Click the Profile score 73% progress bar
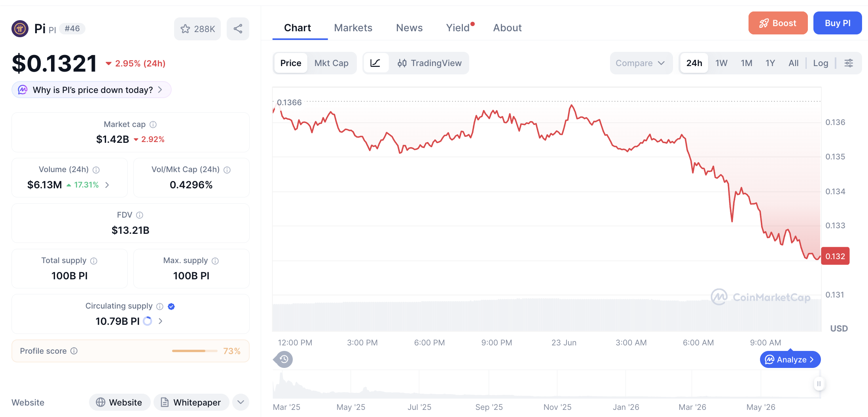 coord(195,351)
